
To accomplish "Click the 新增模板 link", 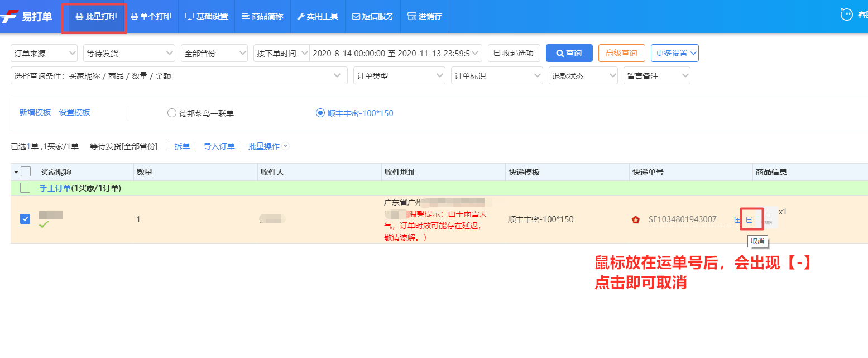I will click(35, 112).
